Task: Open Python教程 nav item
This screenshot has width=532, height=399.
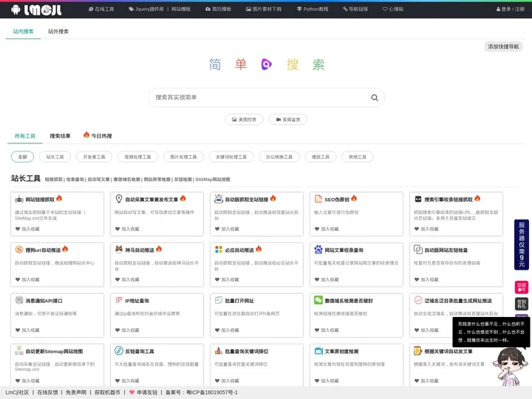Action: pyautogui.click(x=313, y=9)
